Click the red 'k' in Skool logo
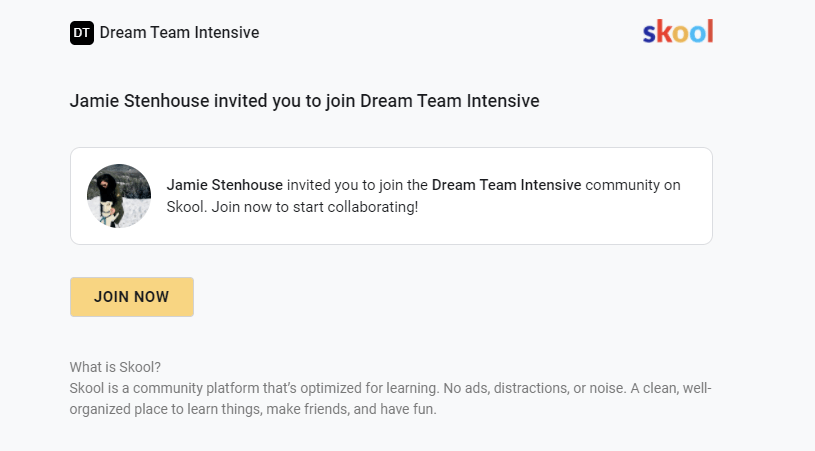 click(x=664, y=31)
